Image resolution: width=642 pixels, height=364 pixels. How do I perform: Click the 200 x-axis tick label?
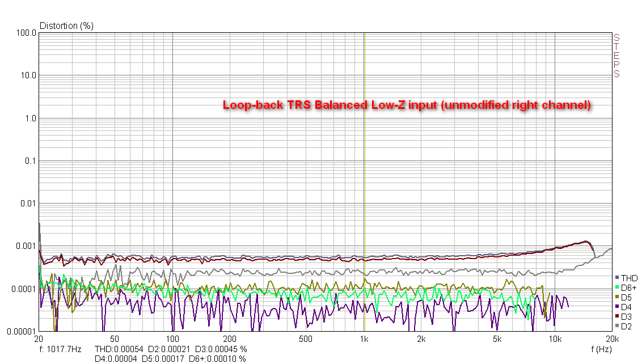pyautogui.click(x=230, y=339)
